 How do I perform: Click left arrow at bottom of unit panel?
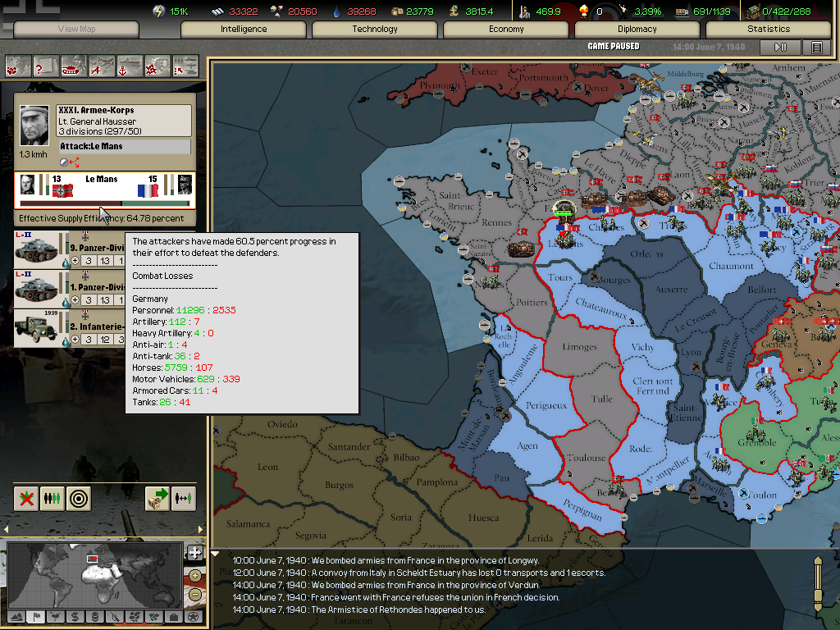pos(6,529)
